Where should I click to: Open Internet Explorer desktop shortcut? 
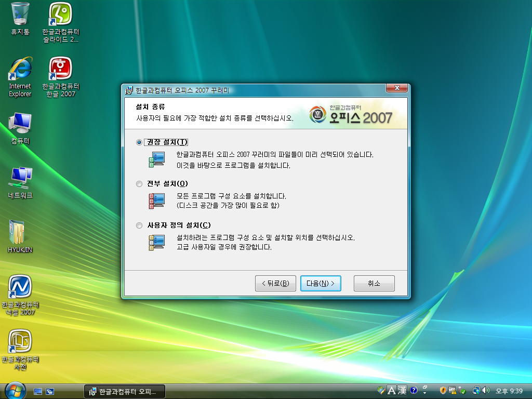[20, 77]
